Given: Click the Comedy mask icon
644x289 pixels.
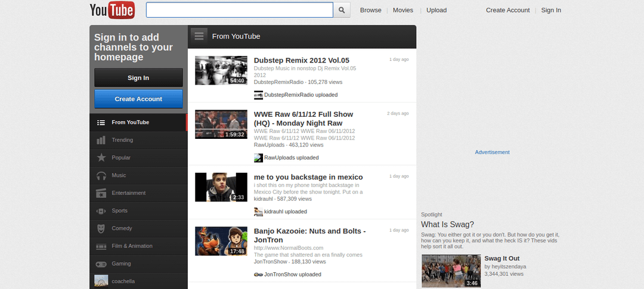Looking at the screenshot, I should tap(101, 228).
